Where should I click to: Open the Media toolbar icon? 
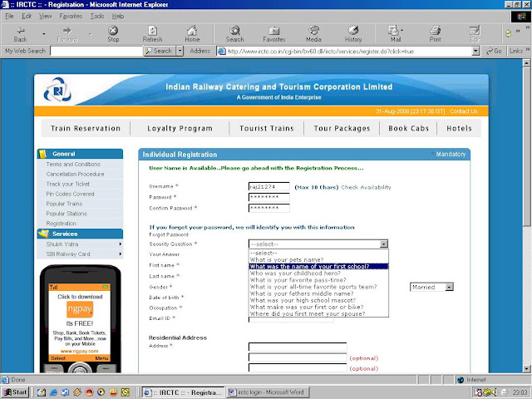[x=313, y=34]
